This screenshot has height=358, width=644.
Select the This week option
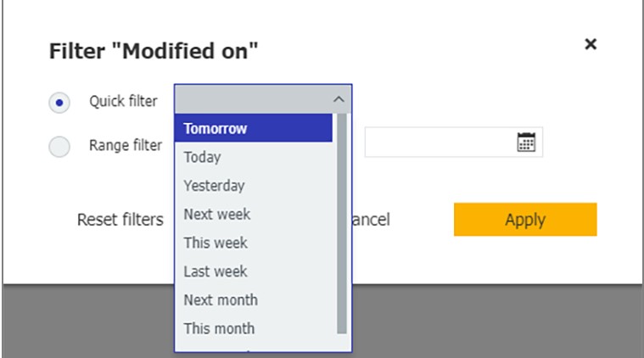coord(254,243)
